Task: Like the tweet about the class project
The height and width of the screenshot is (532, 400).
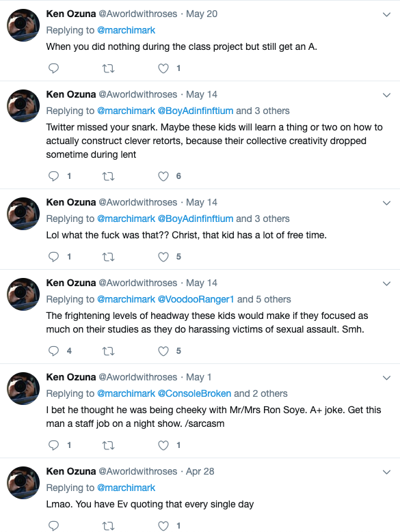Action: [163, 68]
